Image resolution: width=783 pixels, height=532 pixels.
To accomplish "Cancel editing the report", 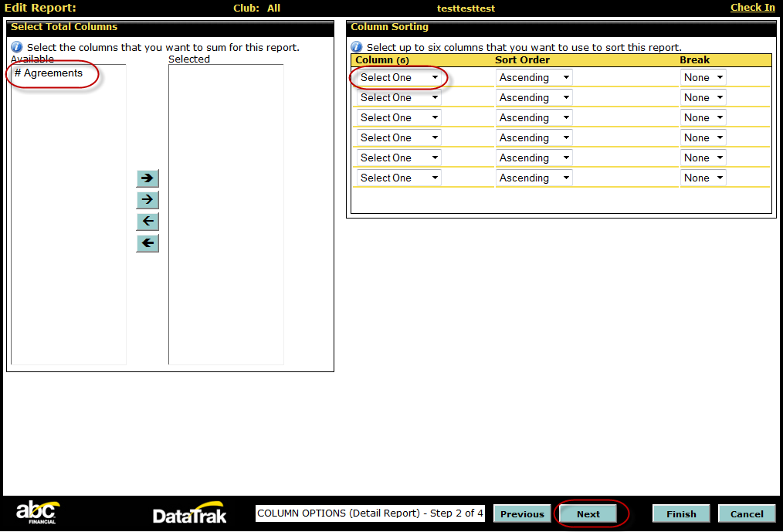I will pos(747,514).
